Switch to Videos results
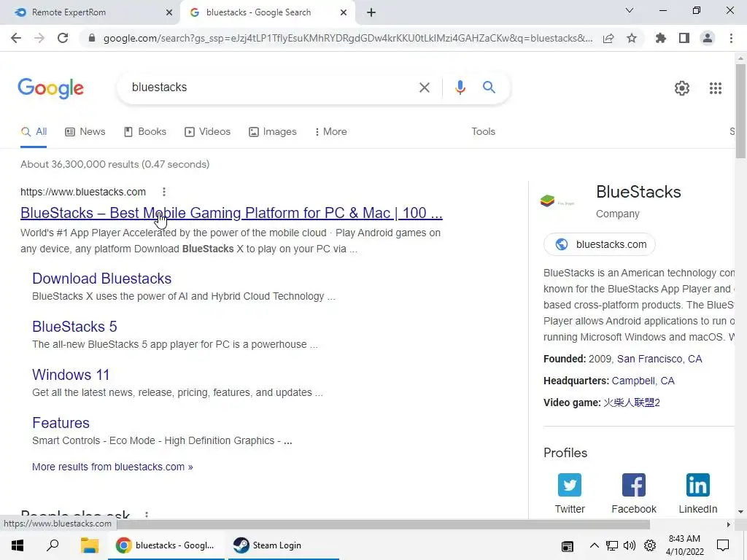Image resolution: width=747 pixels, height=560 pixels. [x=207, y=132]
